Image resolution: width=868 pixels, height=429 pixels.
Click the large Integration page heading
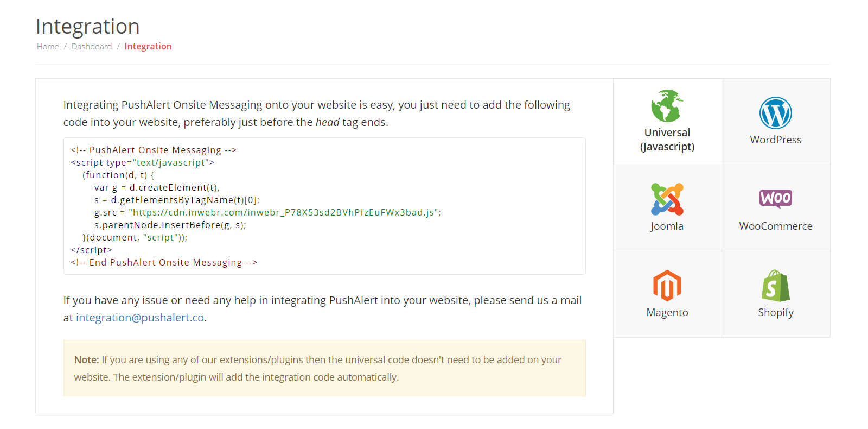click(88, 27)
